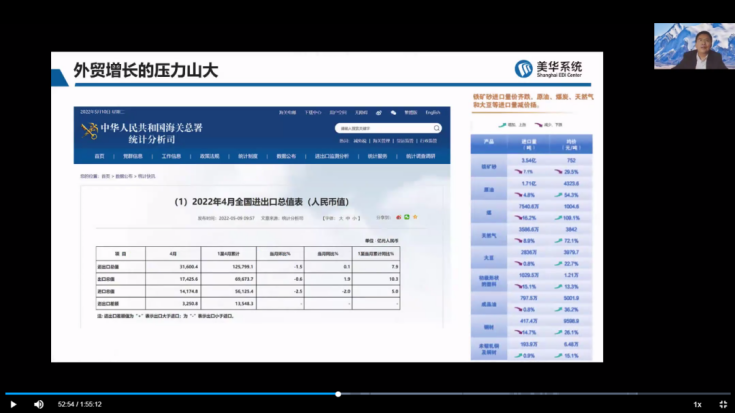Image resolution: width=735 pixels, height=413 pixels.
Task: Click the 美华系统 logo on the slide
Action: [x=548, y=68]
